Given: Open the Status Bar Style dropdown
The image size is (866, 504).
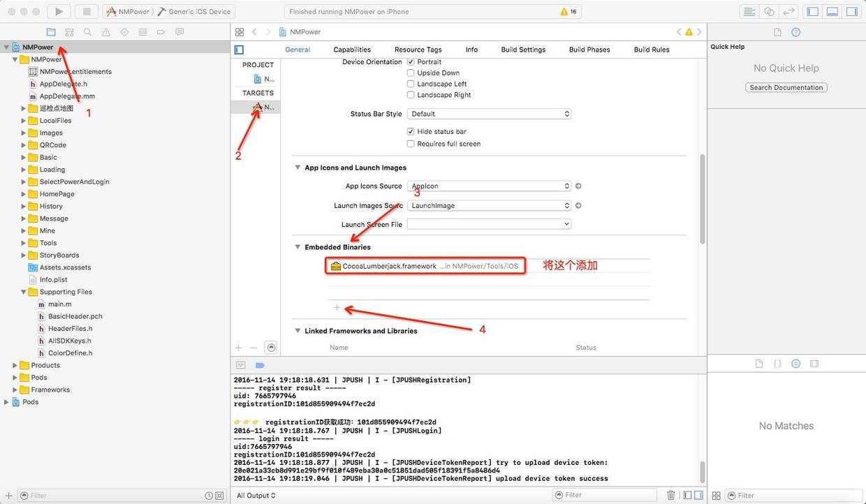Looking at the screenshot, I should (x=489, y=114).
